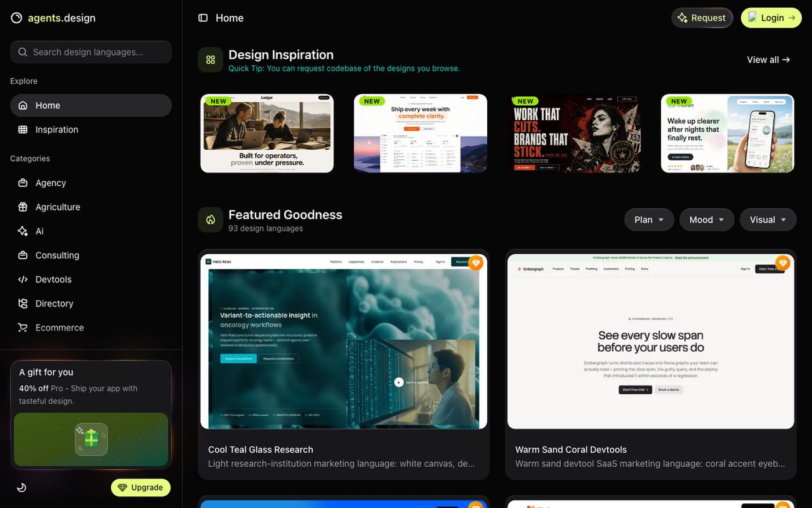Click the '93 design languages' count text
This screenshot has width=812, height=508.
[x=266, y=229]
